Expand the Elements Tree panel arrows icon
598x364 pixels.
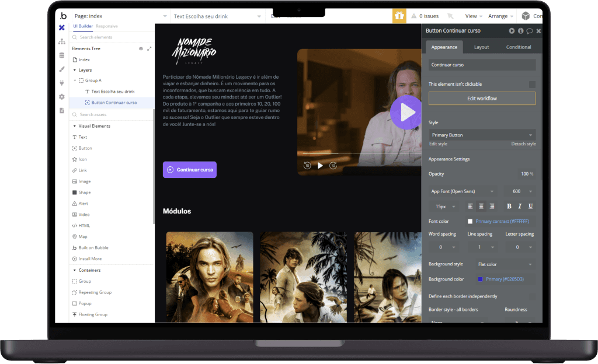coord(149,49)
